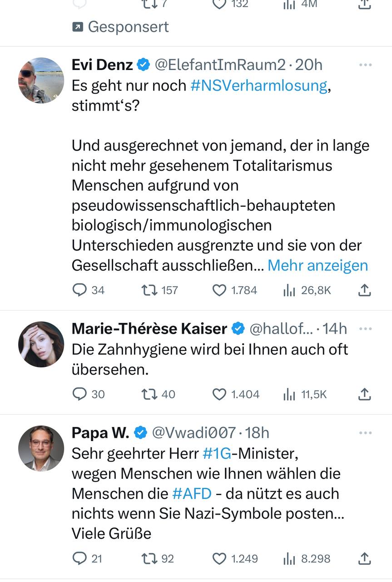Open more options for Evi Denz's tweet
The height and width of the screenshot is (582, 392).
365,65
